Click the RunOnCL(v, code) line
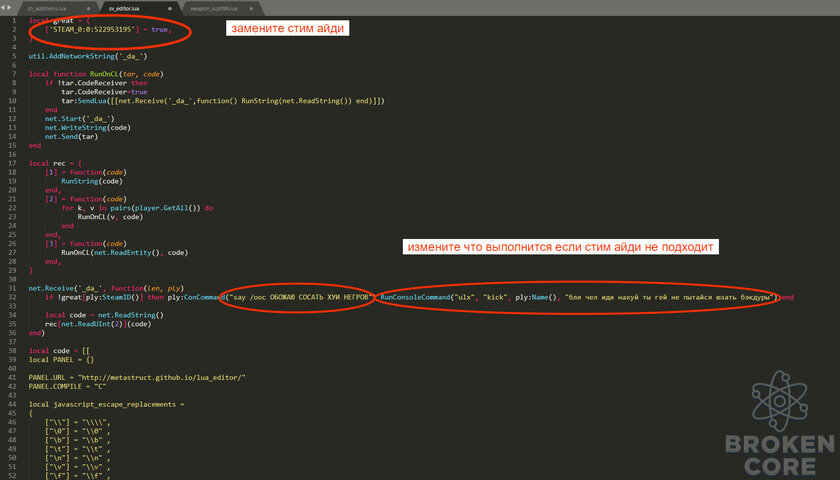The width and height of the screenshot is (840, 480). 110,217
